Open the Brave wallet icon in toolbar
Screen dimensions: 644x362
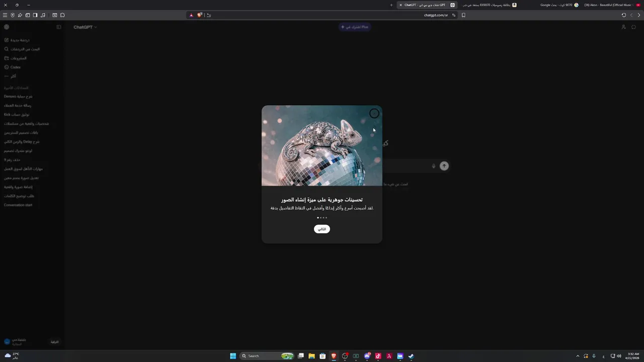point(28,15)
